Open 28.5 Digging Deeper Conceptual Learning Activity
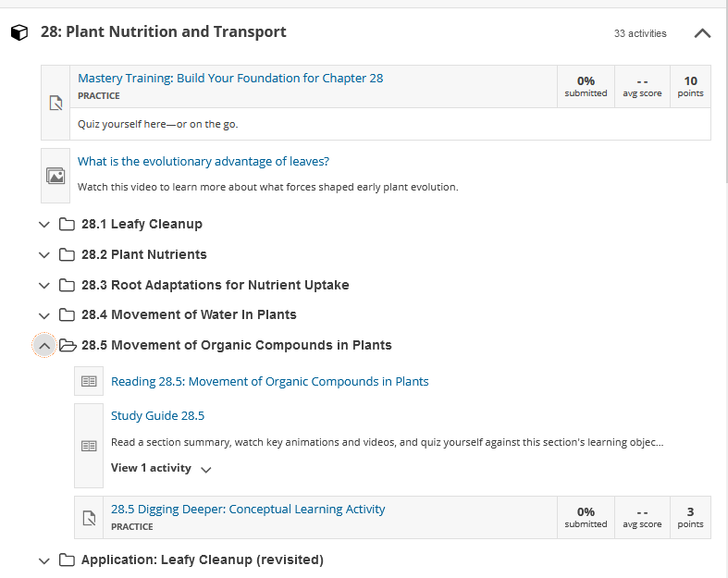This screenshot has height=578, width=728. (248, 509)
